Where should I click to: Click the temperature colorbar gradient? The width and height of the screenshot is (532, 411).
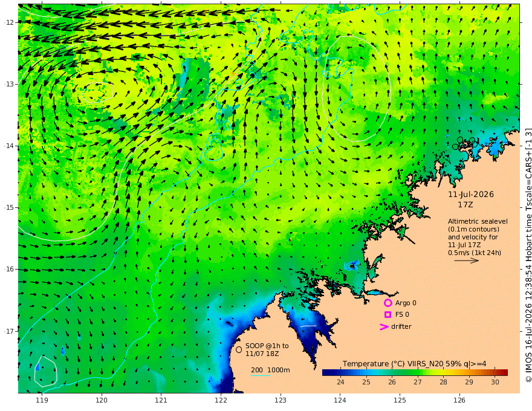click(415, 372)
